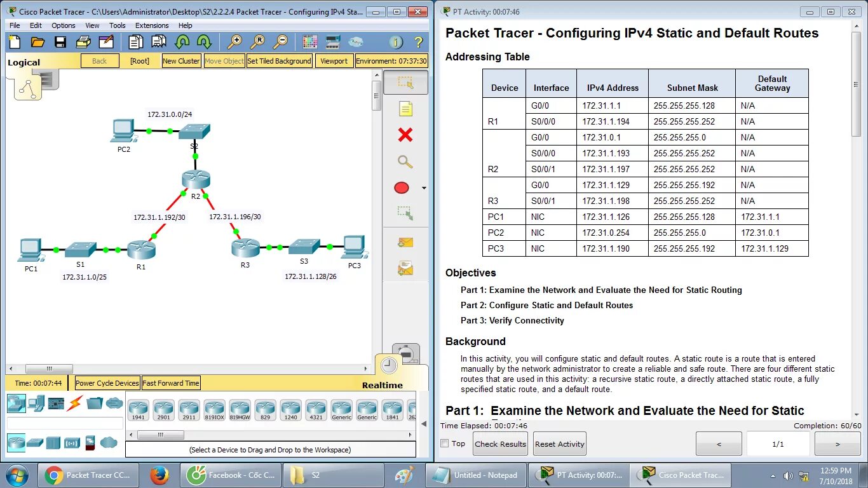
Task: Click the Copy toolbar icon
Action: click(x=135, y=43)
